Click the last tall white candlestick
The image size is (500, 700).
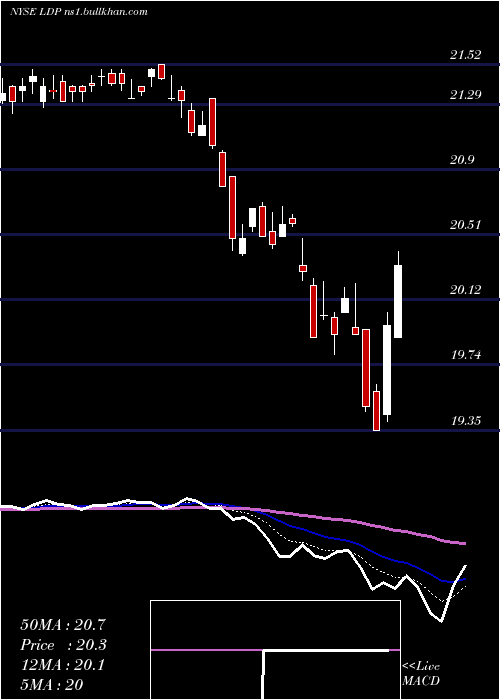[x=398, y=301]
